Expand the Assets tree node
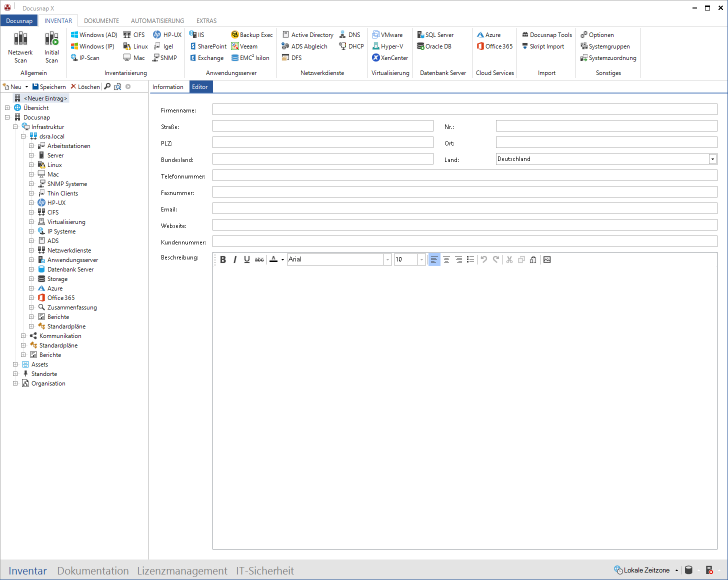Screen dimensions: 728x580 pos(15,364)
